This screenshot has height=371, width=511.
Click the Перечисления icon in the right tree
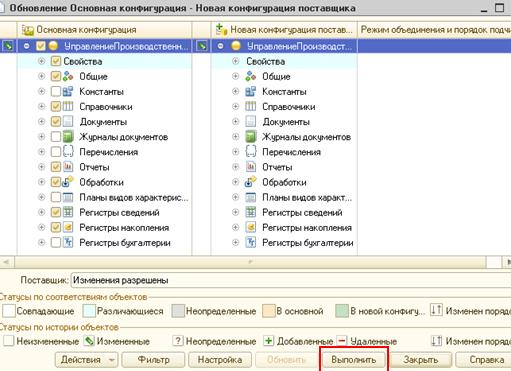[251, 152]
